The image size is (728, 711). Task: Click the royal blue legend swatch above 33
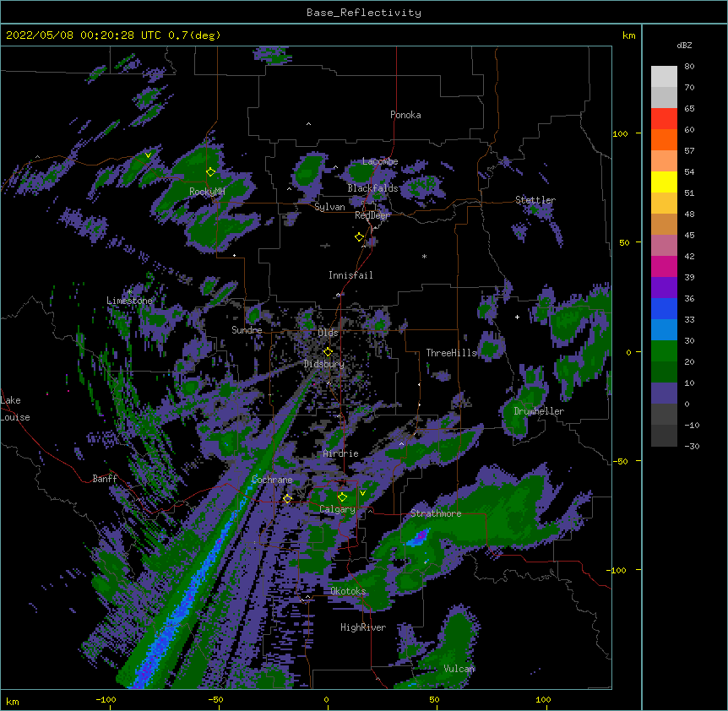[x=664, y=308]
